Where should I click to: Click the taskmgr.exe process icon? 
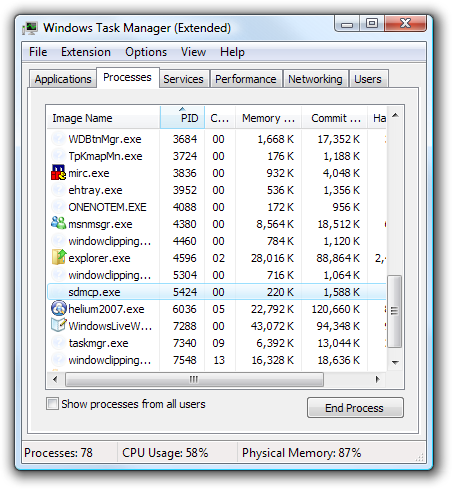(58, 342)
